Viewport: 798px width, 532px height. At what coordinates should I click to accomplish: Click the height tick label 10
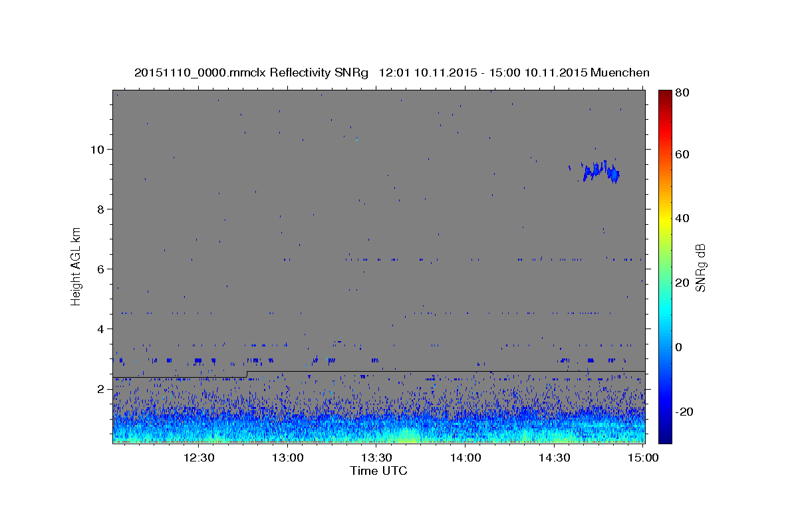(x=98, y=149)
